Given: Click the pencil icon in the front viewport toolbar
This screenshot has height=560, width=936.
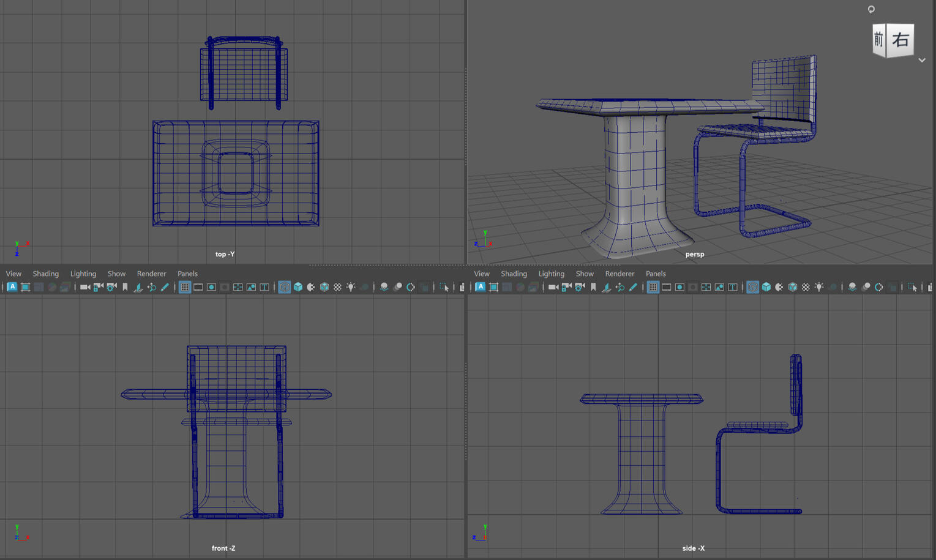Looking at the screenshot, I should tap(165, 287).
